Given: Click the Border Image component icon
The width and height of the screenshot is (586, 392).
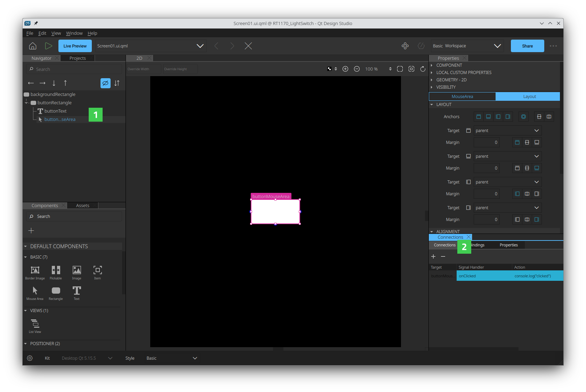Looking at the screenshot, I should click(x=35, y=270).
